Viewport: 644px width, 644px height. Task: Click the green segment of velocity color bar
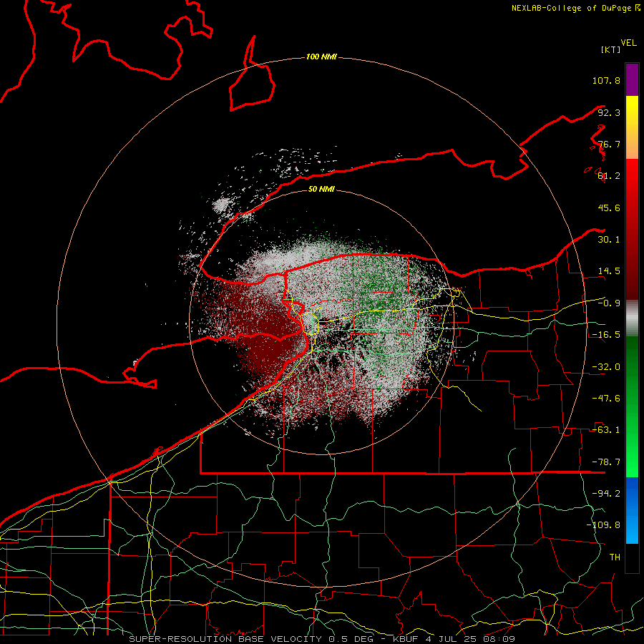632,406
